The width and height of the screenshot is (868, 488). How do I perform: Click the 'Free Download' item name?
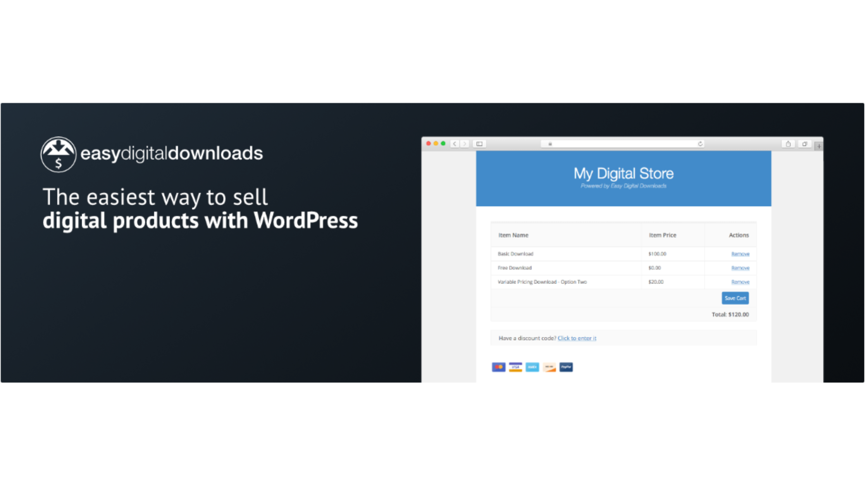click(515, 268)
